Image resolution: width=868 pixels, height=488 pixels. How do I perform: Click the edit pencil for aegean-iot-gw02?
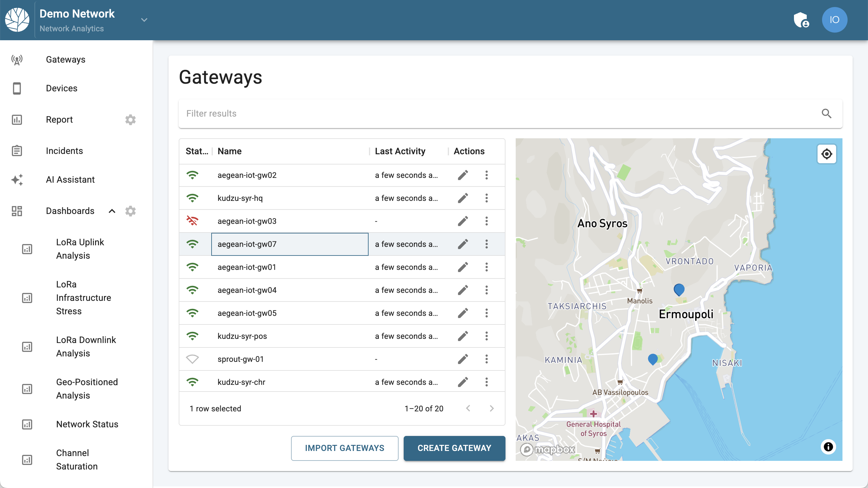[x=463, y=175]
